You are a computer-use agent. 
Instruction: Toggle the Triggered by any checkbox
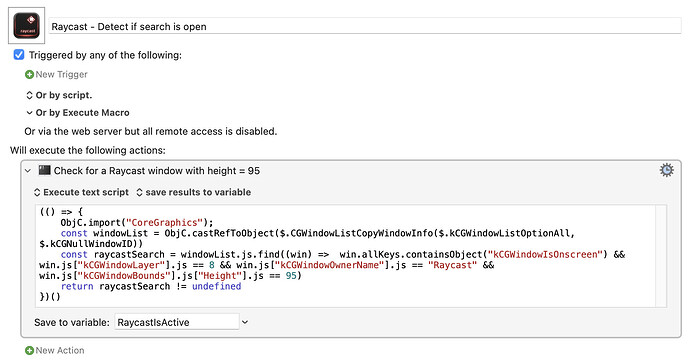click(19, 55)
